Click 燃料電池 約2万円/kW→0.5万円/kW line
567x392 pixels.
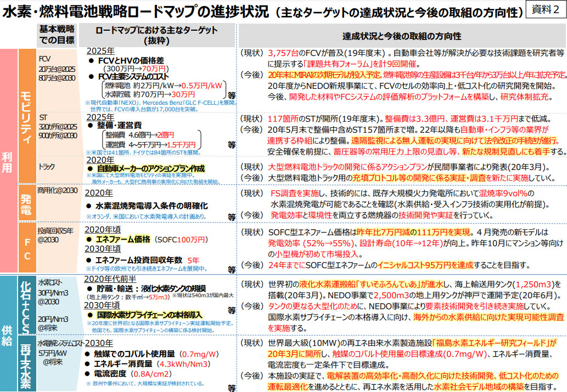(163, 86)
